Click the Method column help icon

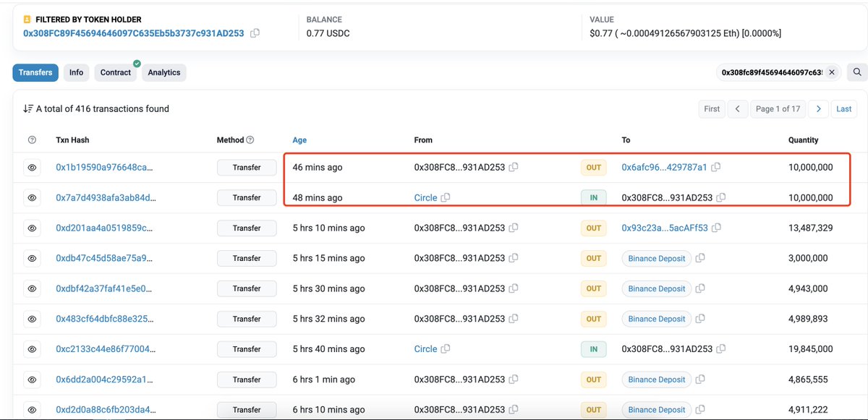point(250,140)
